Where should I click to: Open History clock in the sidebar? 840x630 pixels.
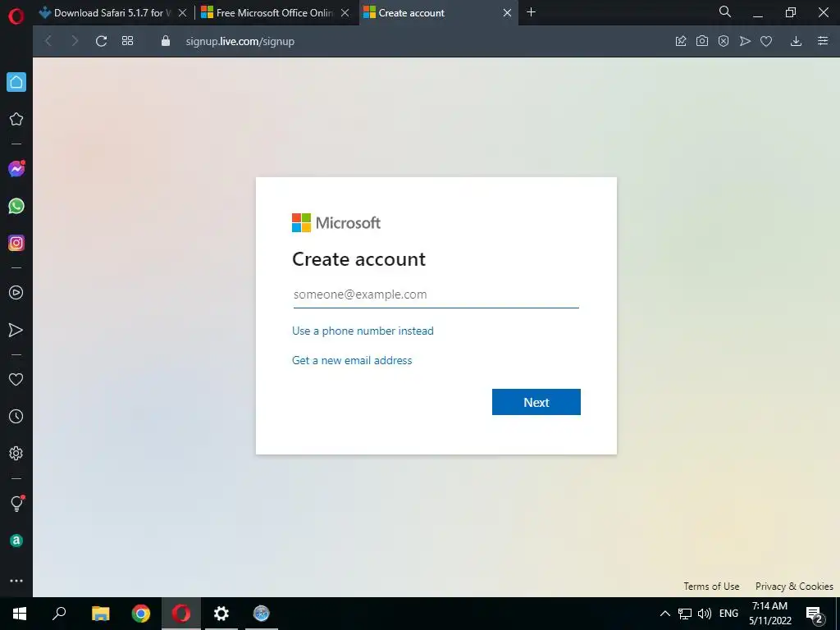(x=16, y=416)
